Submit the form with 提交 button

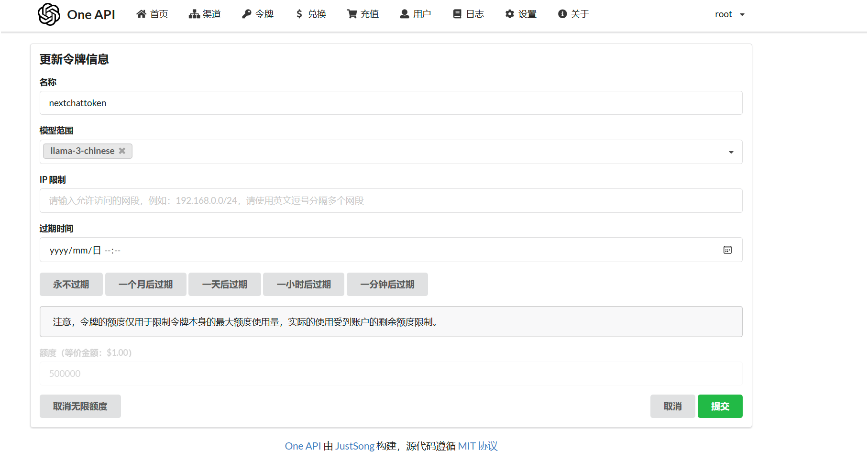click(720, 407)
